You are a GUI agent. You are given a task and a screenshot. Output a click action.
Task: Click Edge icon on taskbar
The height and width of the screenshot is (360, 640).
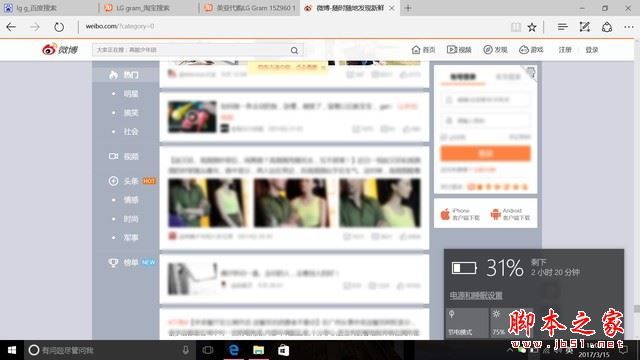coord(233,350)
